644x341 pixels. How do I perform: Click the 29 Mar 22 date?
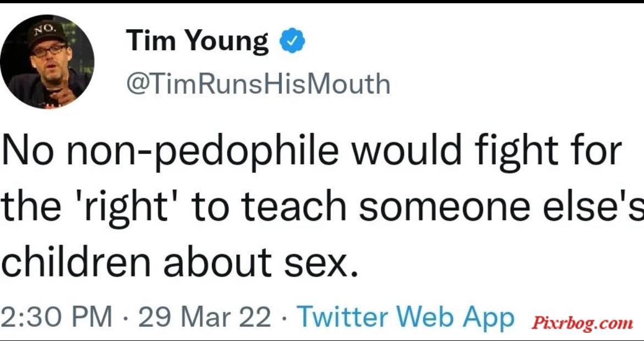coord(205,317)
